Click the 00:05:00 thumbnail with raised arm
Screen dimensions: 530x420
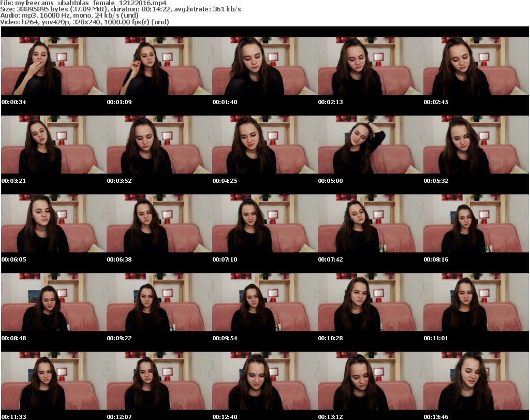click(x=370, y=144)
